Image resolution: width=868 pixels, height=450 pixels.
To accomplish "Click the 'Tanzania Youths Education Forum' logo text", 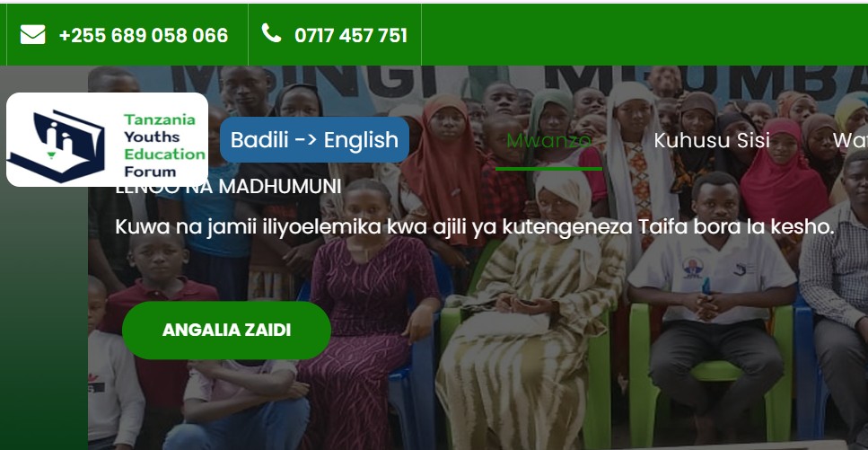I will click(x=164, y=146).
